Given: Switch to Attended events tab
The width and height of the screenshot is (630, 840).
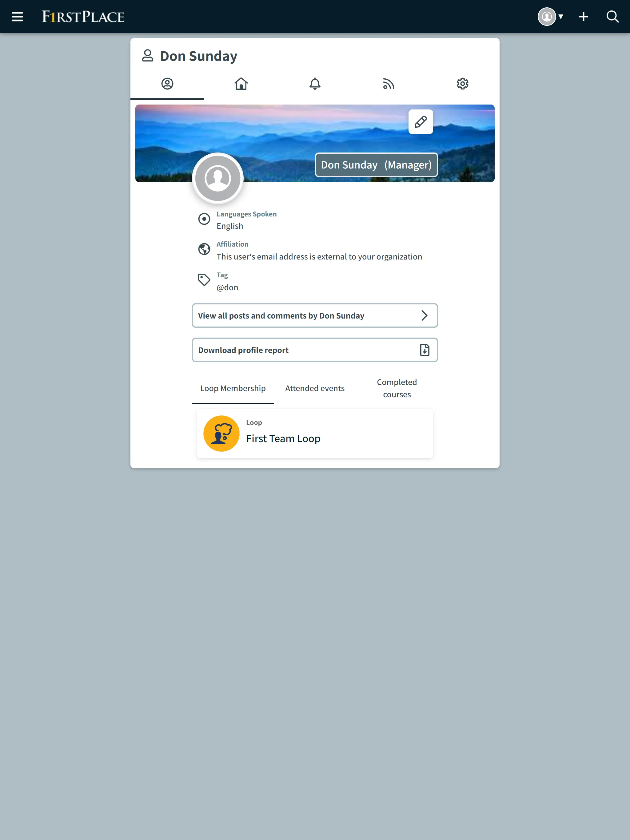Looking at the screenshot, I should (x=314, y=388).
